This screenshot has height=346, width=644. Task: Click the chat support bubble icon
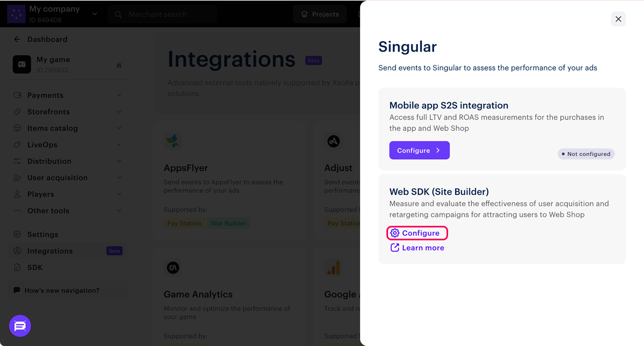[20, 326]
